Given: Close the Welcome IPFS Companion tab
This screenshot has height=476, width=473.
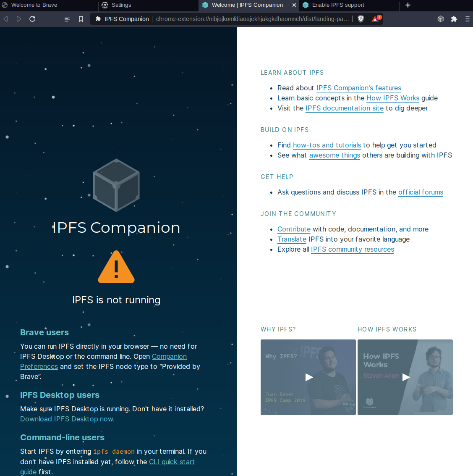Looking at the screenshot, I should pyautogui.click(x=294, y=5).
